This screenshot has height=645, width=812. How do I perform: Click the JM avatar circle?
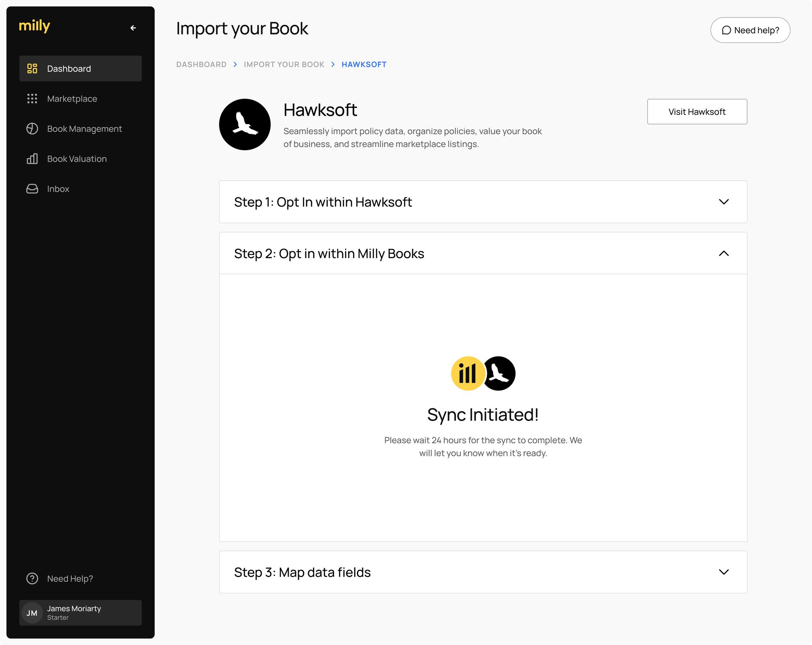(x=32, y=613)
